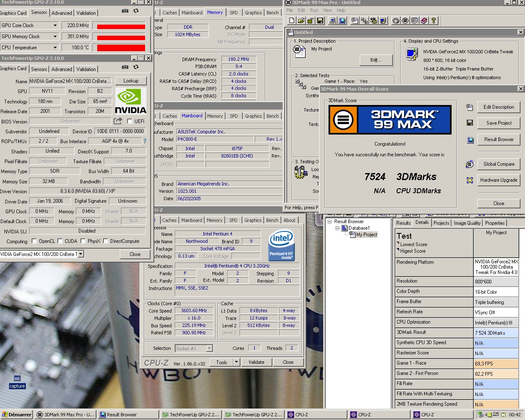Viewport: 525px width, 420px height.
Task: Select My Project in the Result Browser tree
Action: click(366, 235)
